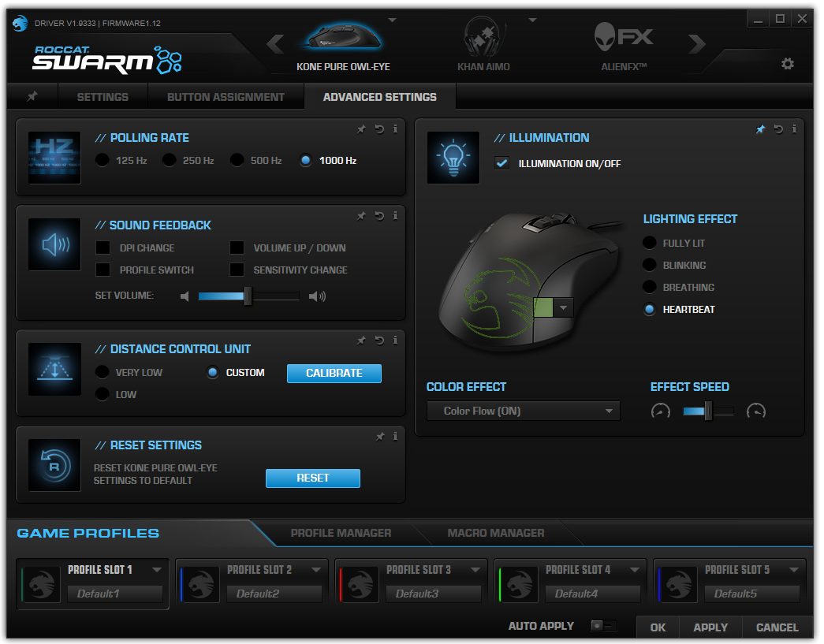Enable Sensitivity Change sound feedback
Screen dimensions: 824x644
[x=237, y=270]
